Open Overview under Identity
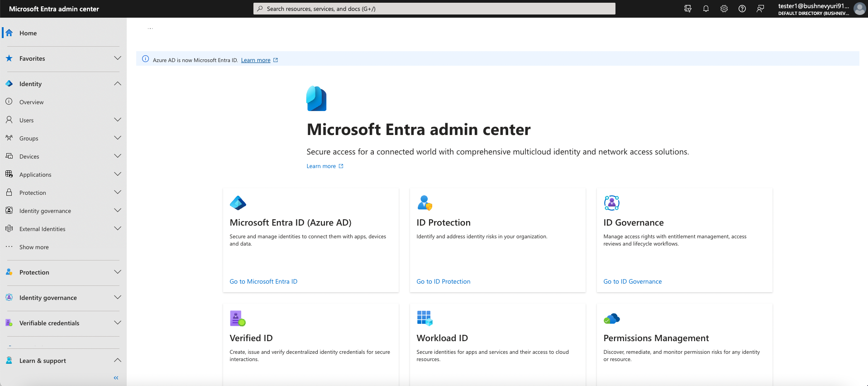The width and height of the screenshot is (868, 386). pos(32,102)
